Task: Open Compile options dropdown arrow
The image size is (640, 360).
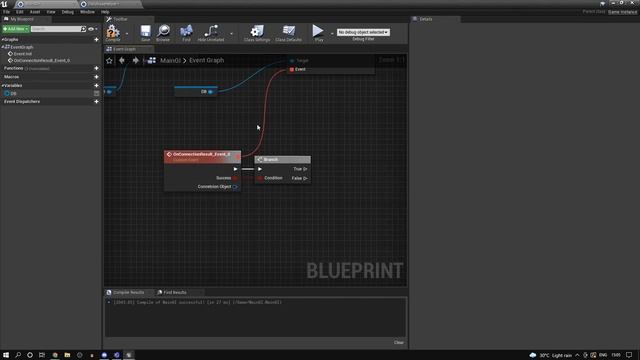Action: (127, 34)
